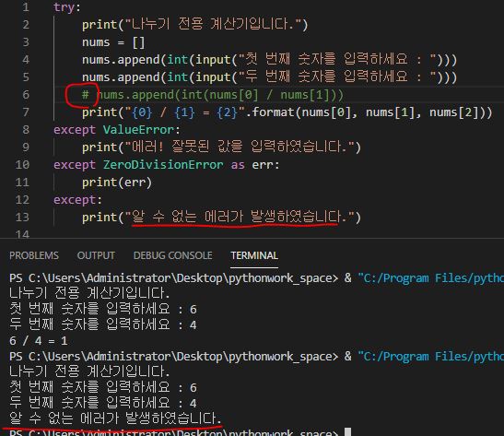Switch to the PROBLEMS panel tab

[x=34, y=255]
